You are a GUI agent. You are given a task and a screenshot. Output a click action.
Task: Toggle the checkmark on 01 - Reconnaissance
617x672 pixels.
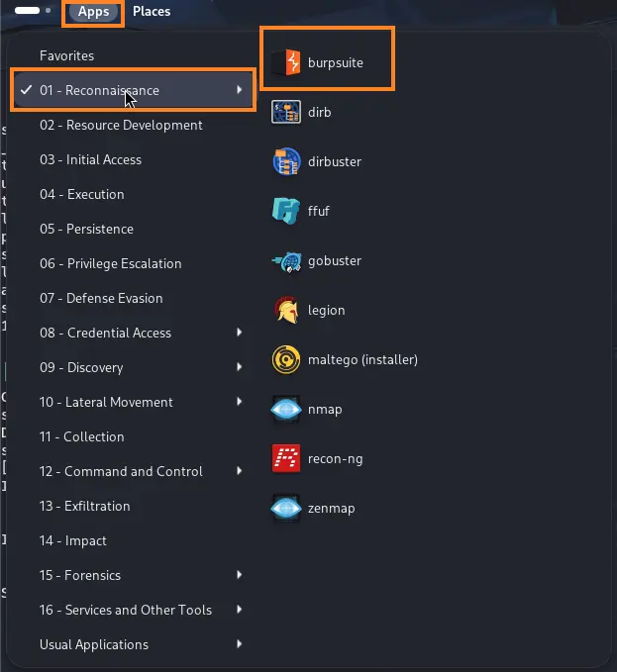26,90
